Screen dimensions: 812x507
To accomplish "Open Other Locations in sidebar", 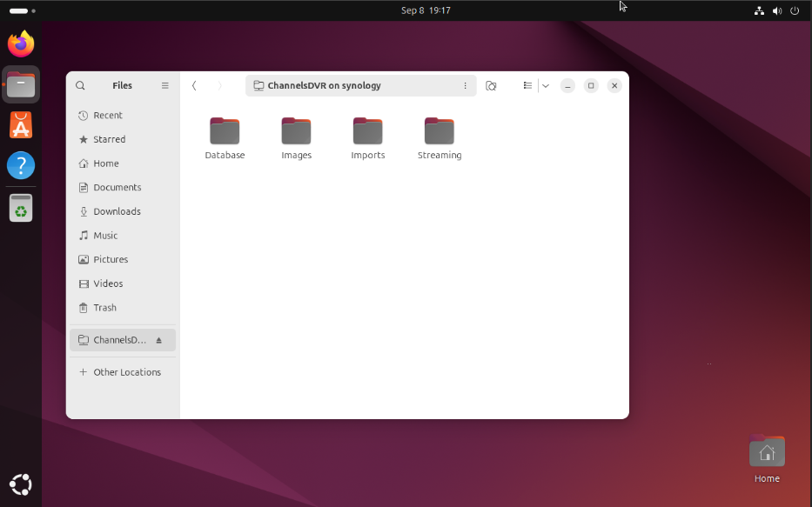I will (x=127, y=372).
